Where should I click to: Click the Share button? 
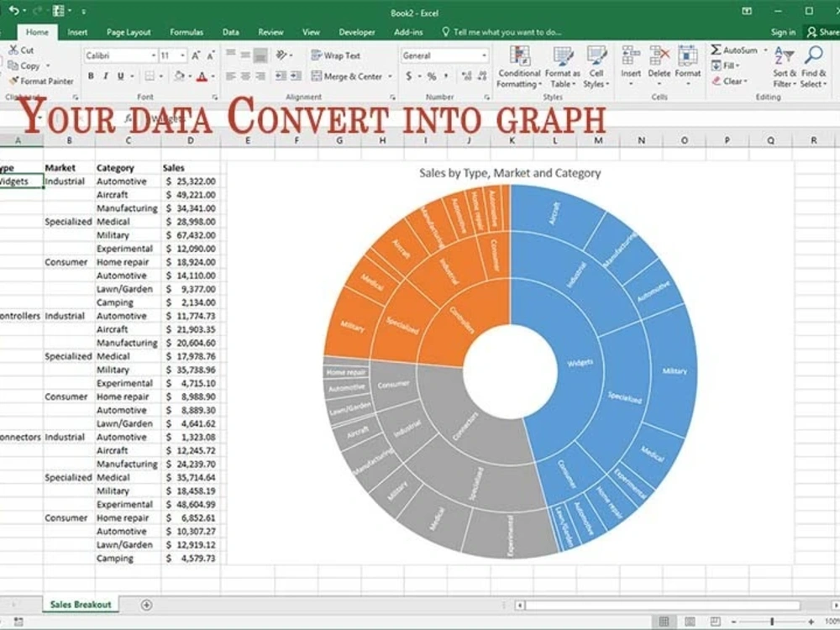[x=823, y=32]
